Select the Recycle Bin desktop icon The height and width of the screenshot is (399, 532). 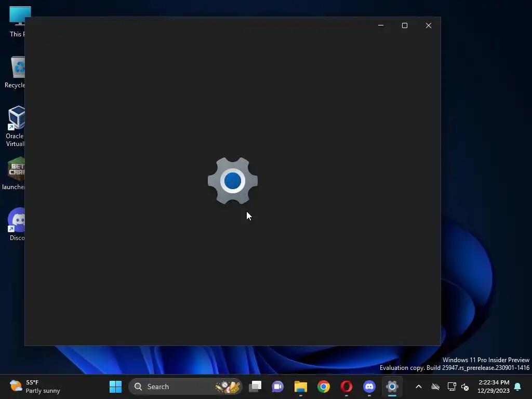(x=15, y=72)
